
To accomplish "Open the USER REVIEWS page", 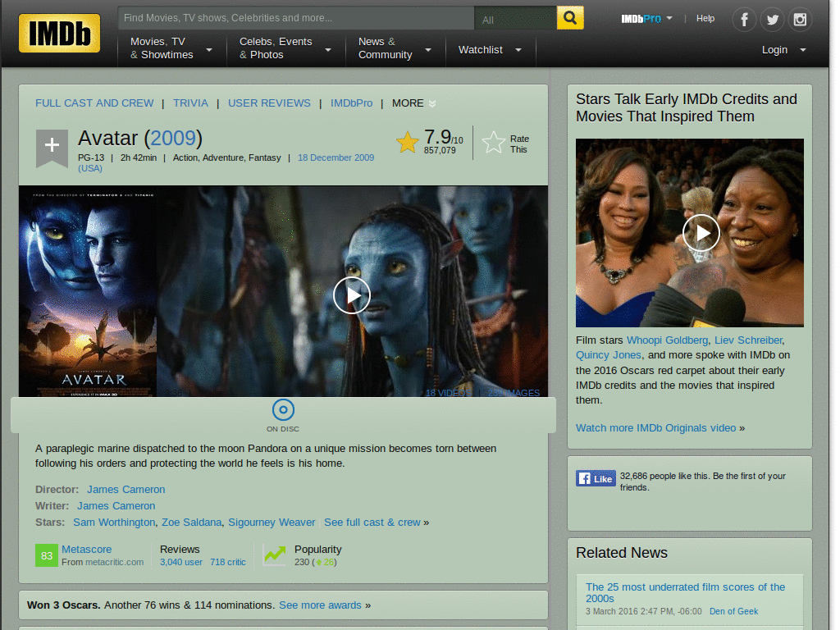I will point(269,103).
